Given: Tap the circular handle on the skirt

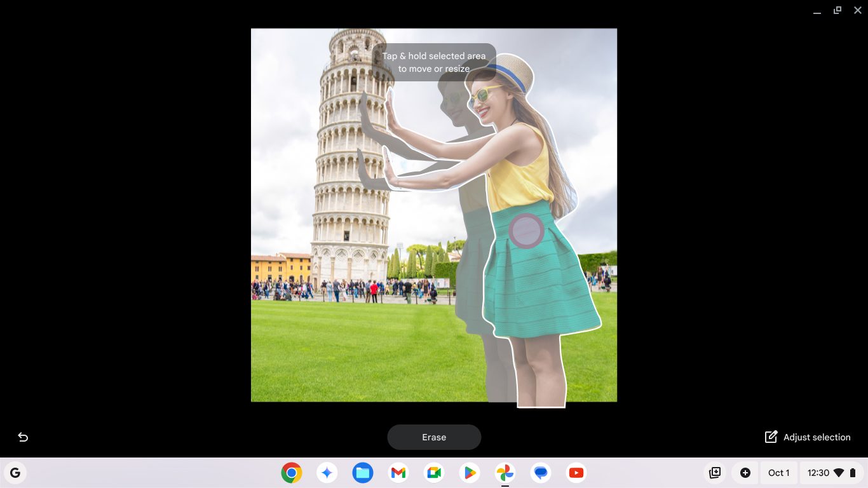Looking at the screenshot, I should [526, 230].
